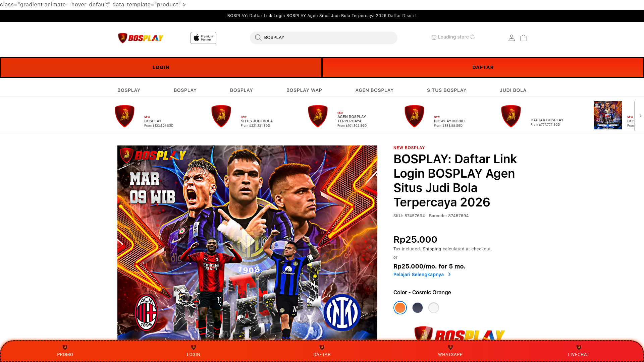Click the Apple Premium Partner badge
The image size is (644, 362).
click(x=203, y=38)
